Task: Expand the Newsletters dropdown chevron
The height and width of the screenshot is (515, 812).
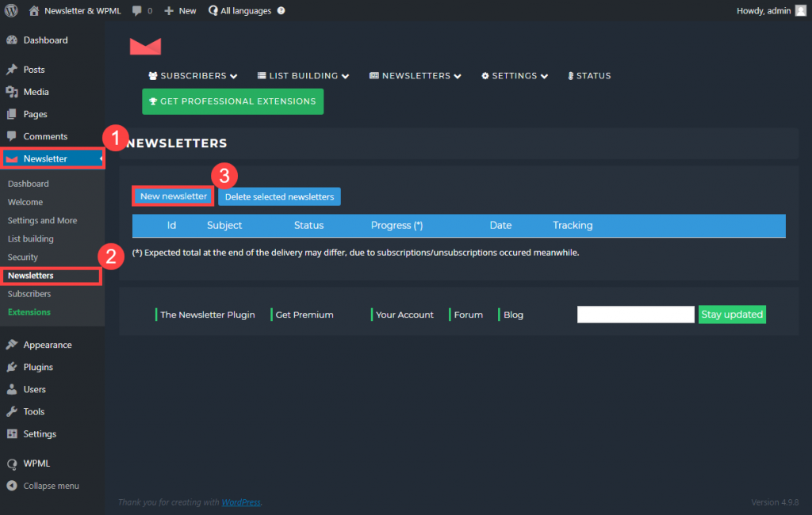Action: [458, 76]
